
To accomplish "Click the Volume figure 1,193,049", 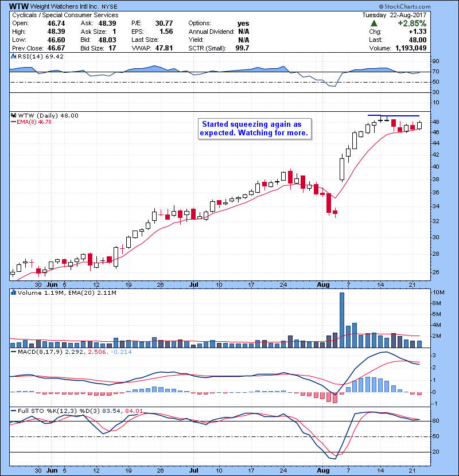I will (411, 48).
